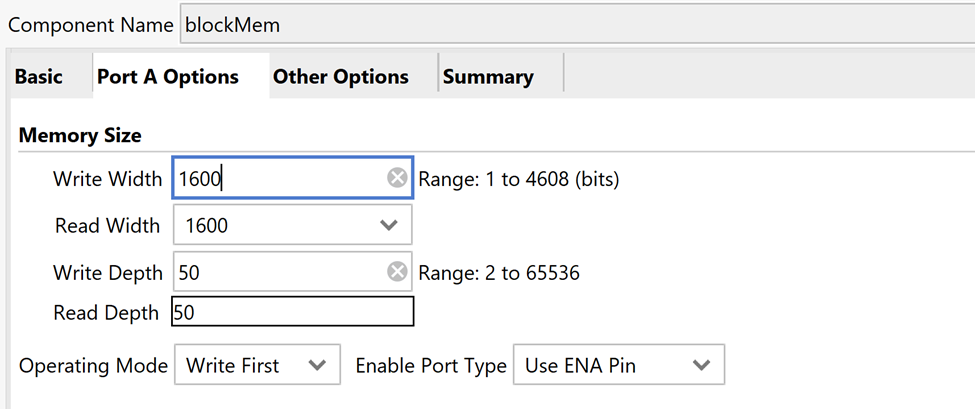Clear the Write Depth value
Viewport: 975px width, 409px height.
[397, 272]
